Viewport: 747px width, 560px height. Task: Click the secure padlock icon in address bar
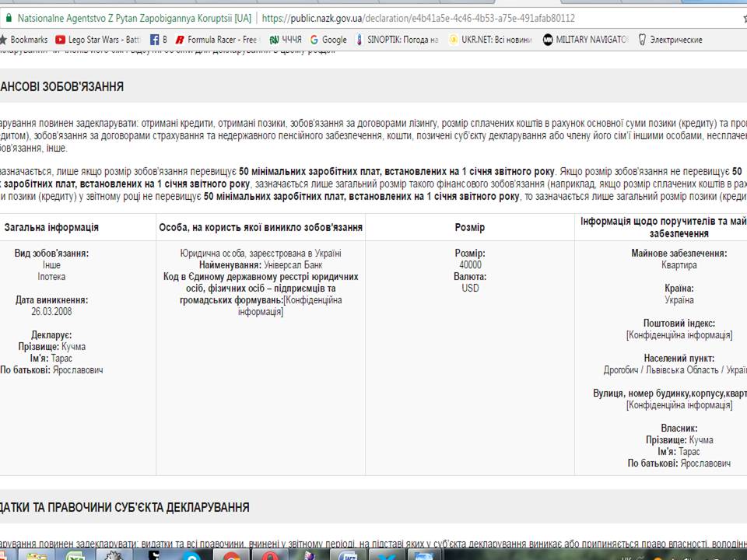6,17
